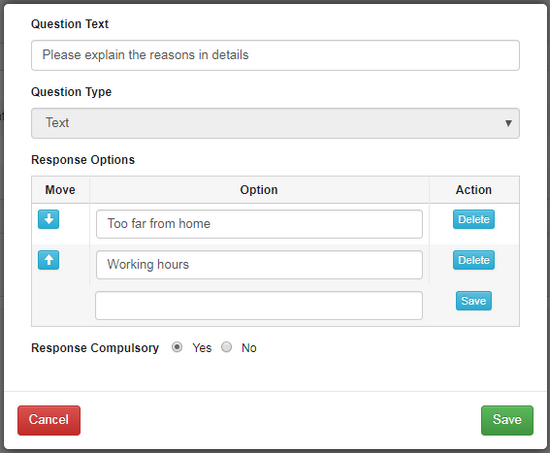Click the Move column header
Image resolution: width=550 pixels, height=453 pixels.
60,190
